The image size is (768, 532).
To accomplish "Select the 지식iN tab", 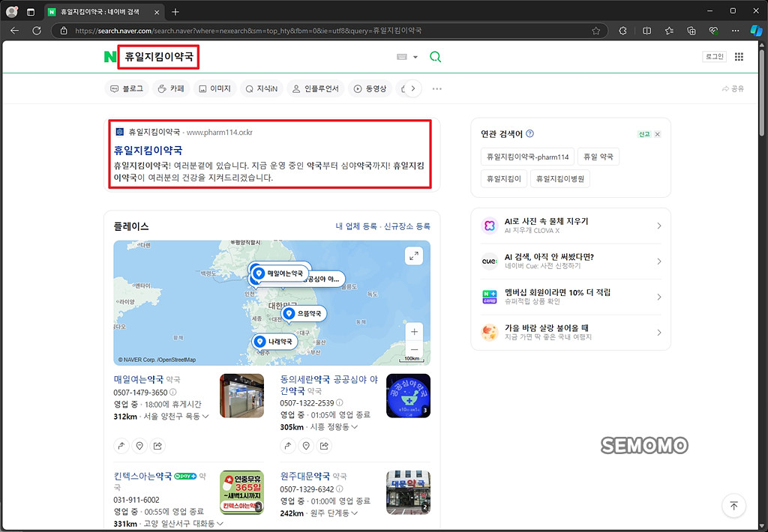I will pos(262,88).
